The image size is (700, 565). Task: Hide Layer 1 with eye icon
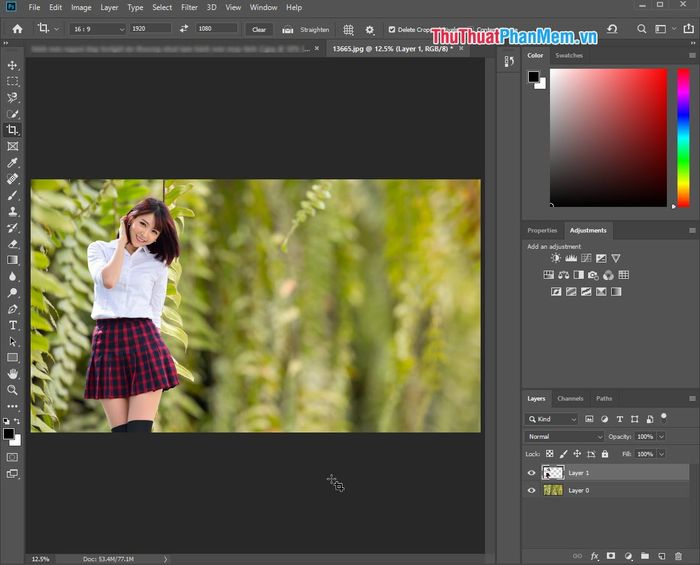(531, 472)
